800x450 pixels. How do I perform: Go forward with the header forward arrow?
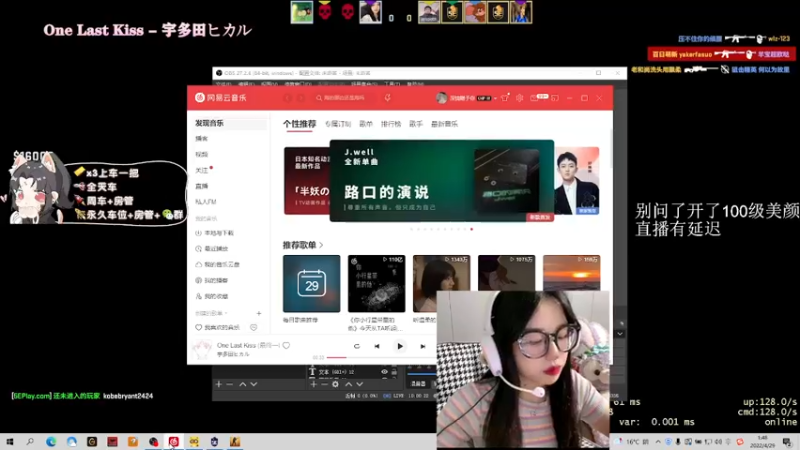[301, 97]
